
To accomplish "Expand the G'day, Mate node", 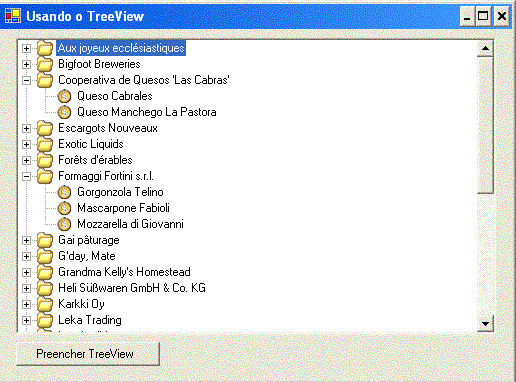I will tap(26, 256).
